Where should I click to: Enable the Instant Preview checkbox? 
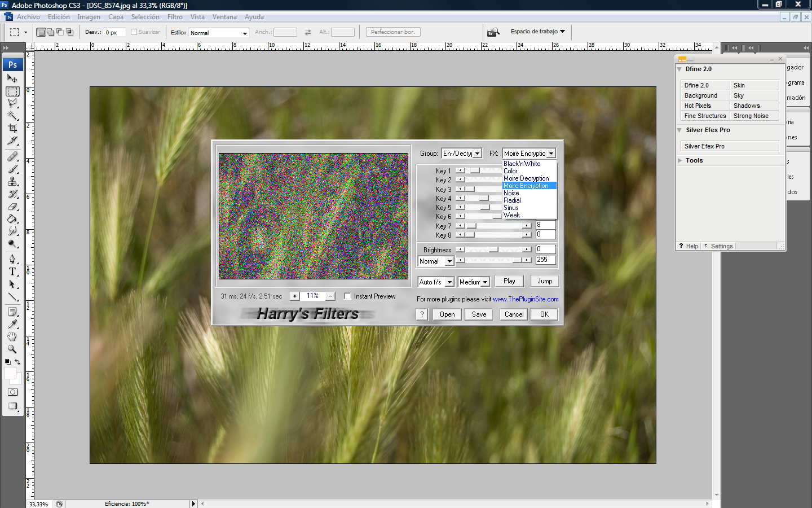[x=348, y=296]
